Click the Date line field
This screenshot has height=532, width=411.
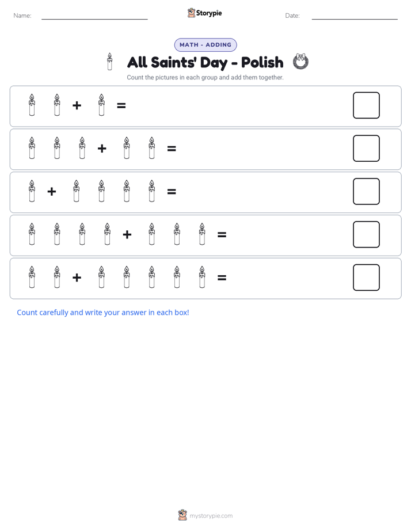coord(355,16)
